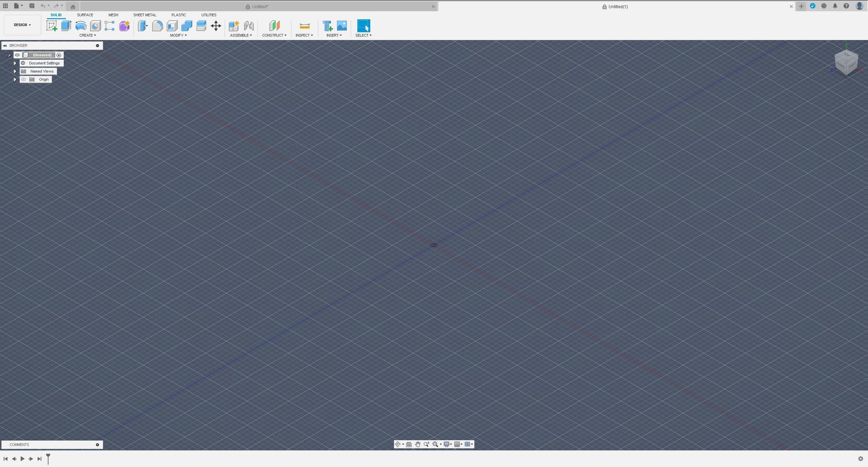This screenshot has width=868, height=467.
Task: Toggle visibility of the Unsaved component
Action: click(x=17, y=55)
